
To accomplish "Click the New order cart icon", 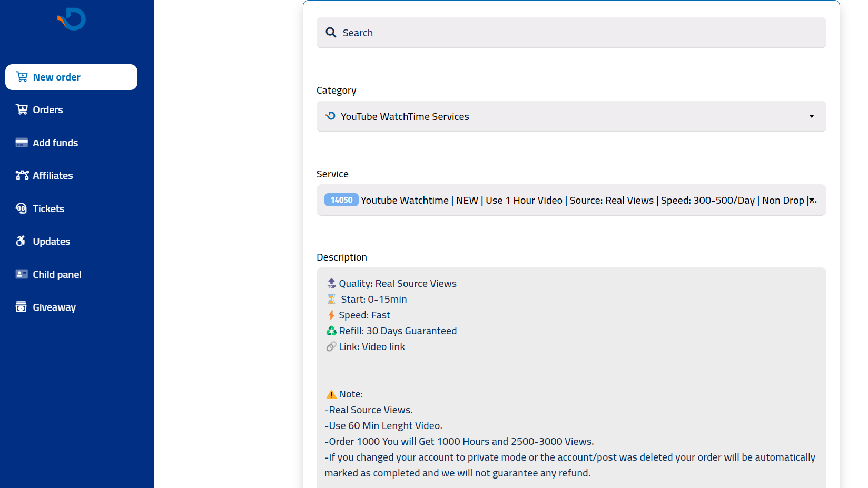I will 22,77.
